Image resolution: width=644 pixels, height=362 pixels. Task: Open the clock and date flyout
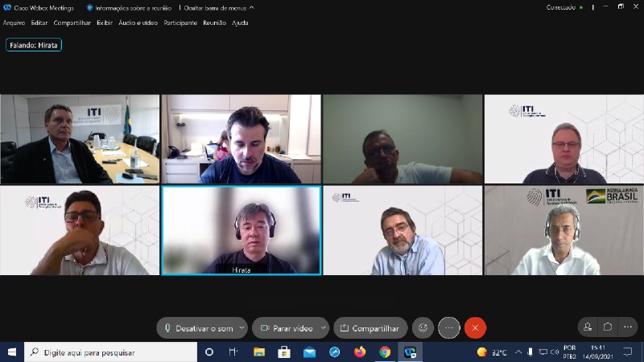click(597, 352)
